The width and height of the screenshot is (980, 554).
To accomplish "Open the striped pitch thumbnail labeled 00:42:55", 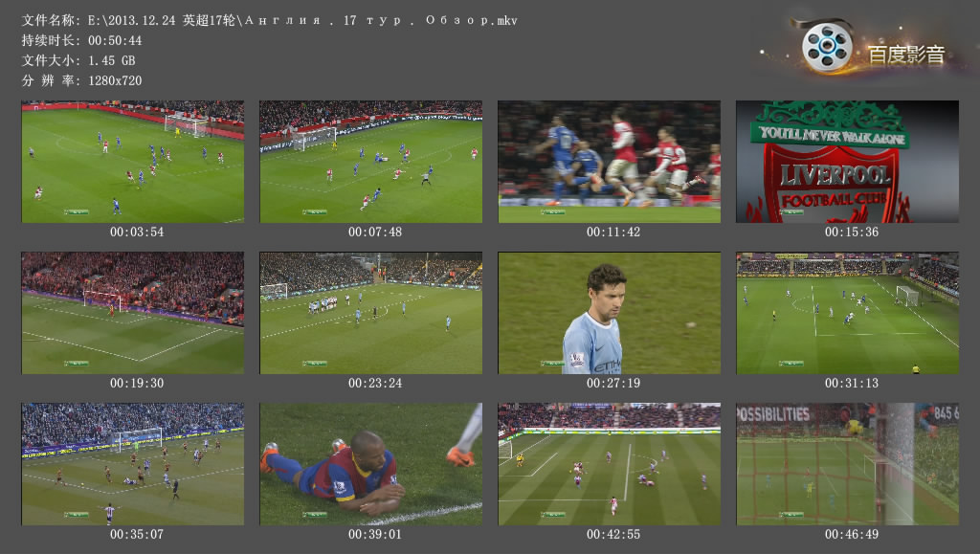I will tap(609, 464).
